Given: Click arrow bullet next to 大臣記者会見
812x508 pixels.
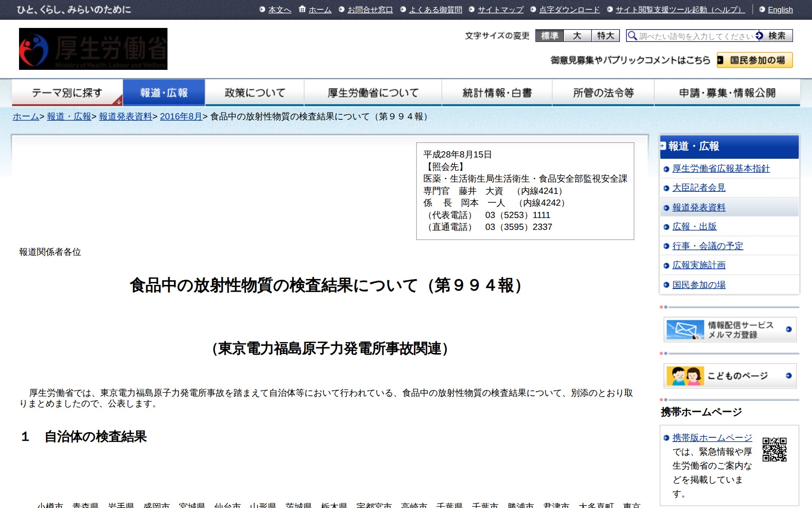Looking at the screenshot, I should [x=666, y=188].
